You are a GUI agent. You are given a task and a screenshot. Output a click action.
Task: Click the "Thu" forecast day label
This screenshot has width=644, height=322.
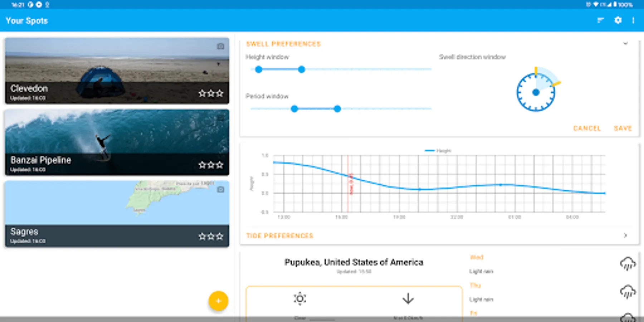pyautogui.click(x=475, y=285)
